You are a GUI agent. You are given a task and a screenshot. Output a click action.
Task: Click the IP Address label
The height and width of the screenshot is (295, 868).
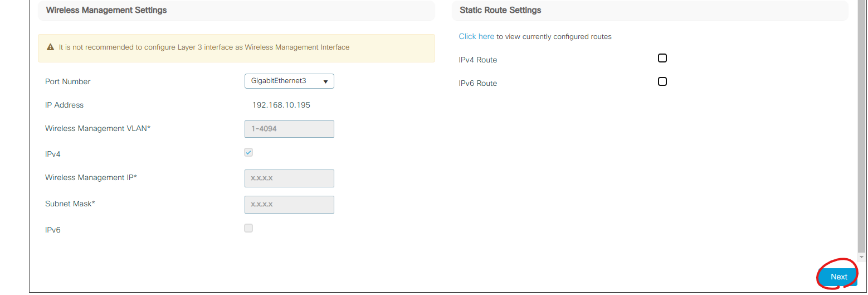click(64, 105)
